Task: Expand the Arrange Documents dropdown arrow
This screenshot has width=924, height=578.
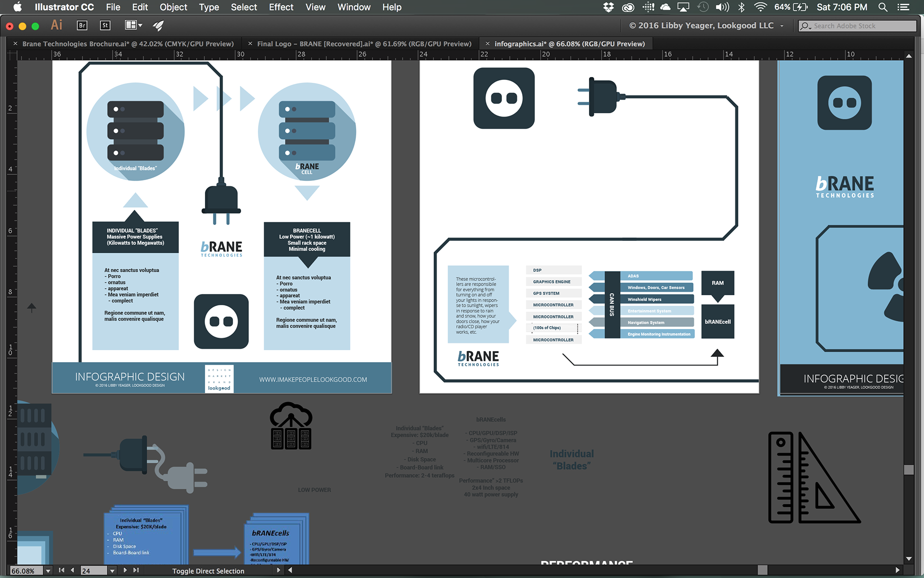Action: click(140, 25)
